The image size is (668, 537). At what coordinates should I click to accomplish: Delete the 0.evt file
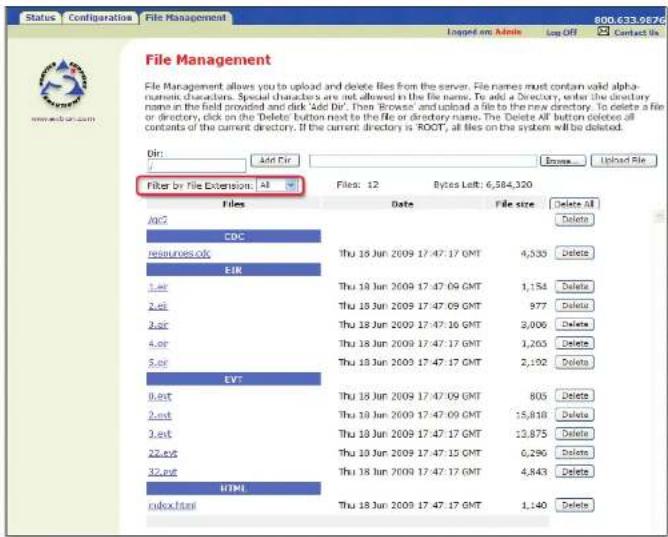tap(575, 396)
